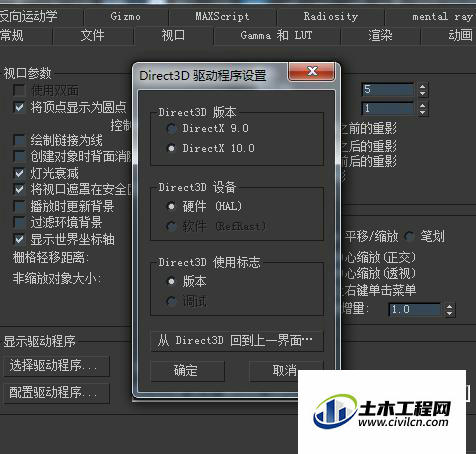Viewport: 476px width, 454px height.
Task: Click the 增量 field showing 1.0
Action: click(x=415, y=310)
